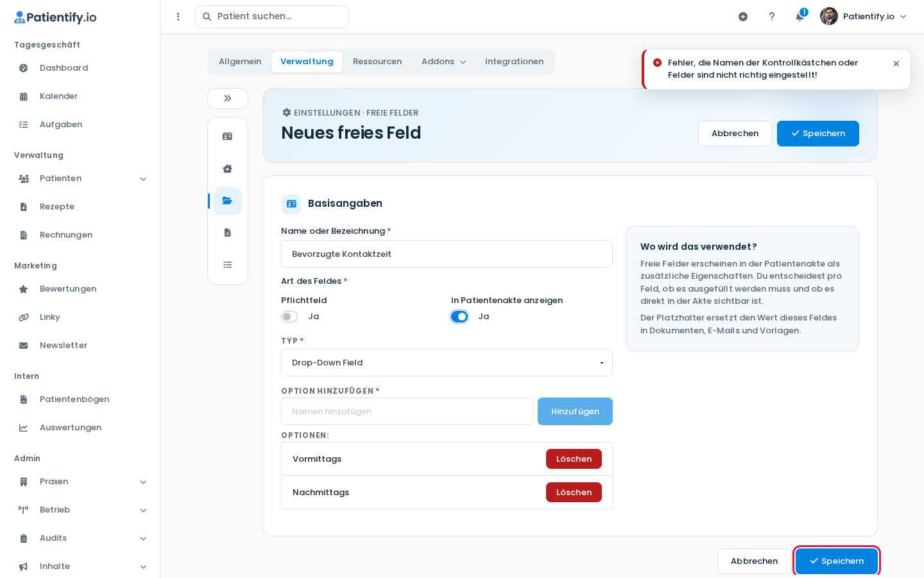Switch to the Verwaltung tab

(x=307, y=62)
